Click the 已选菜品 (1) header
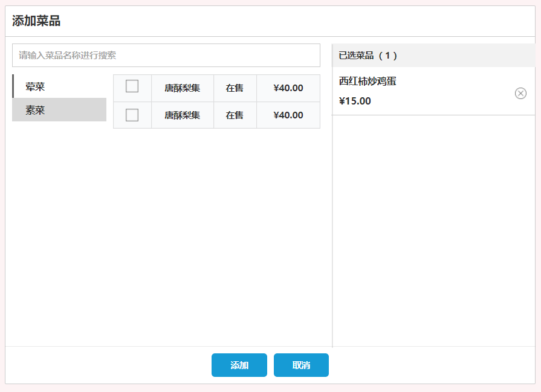Viewport: 541px width, 392px height. [368, 56]
